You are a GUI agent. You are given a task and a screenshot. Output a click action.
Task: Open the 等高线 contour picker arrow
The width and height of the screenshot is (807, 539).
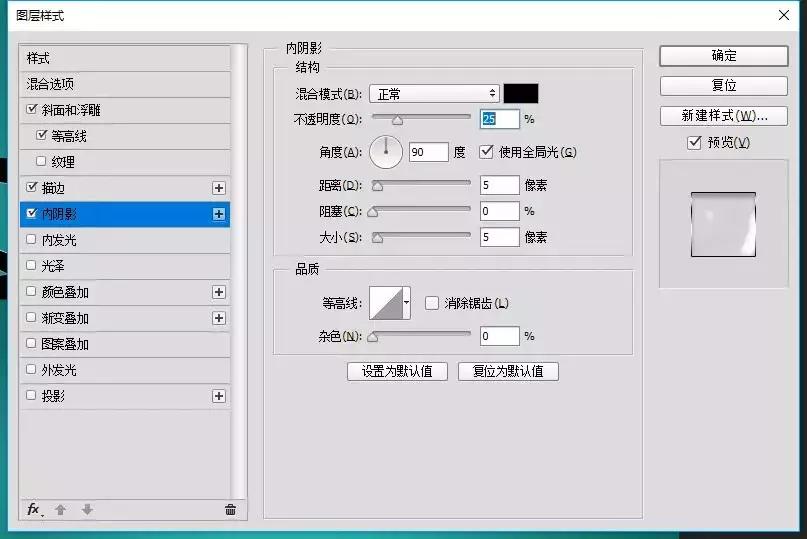(407, 303)
